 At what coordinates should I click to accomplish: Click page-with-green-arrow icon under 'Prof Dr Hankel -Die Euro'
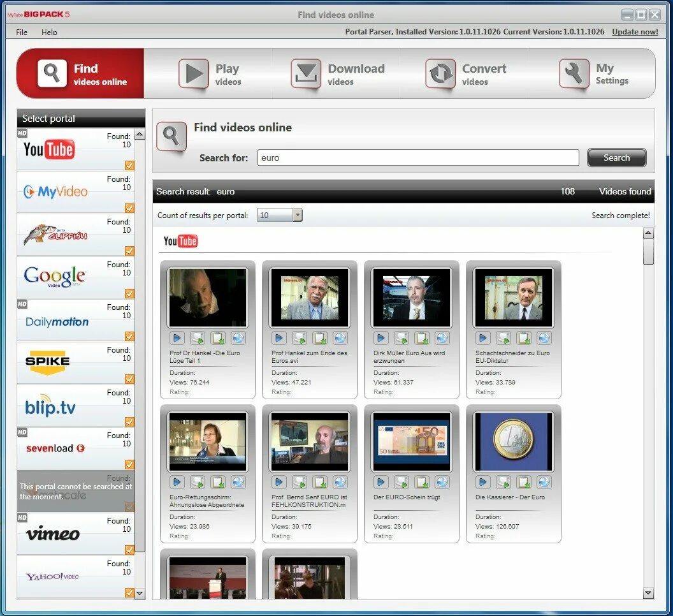198,338
